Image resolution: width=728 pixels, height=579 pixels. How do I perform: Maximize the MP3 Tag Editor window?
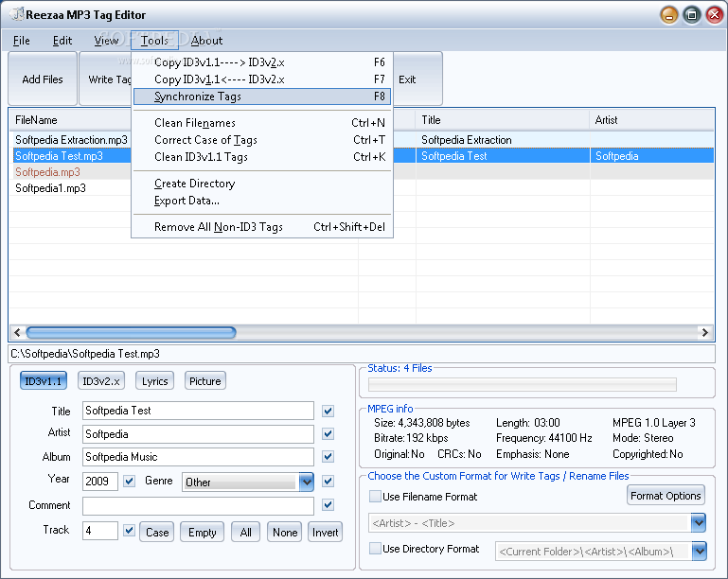click(x=692, y=15)
